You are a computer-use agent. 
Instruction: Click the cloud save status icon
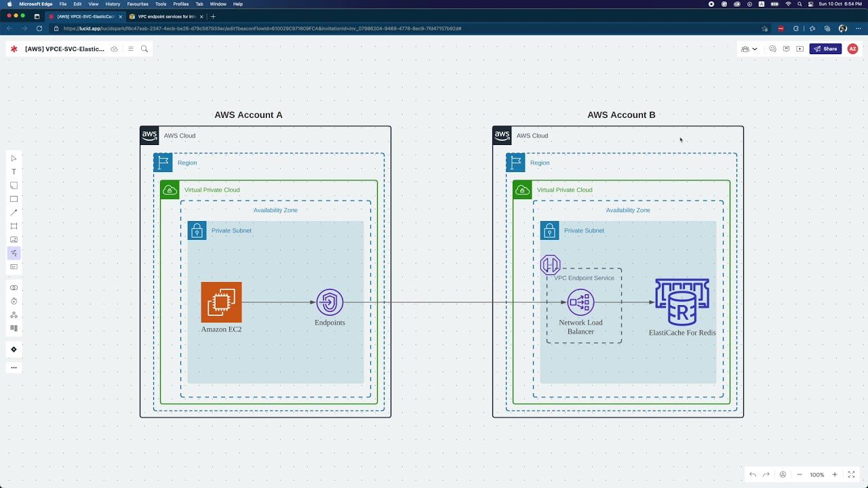click(114, 49)
